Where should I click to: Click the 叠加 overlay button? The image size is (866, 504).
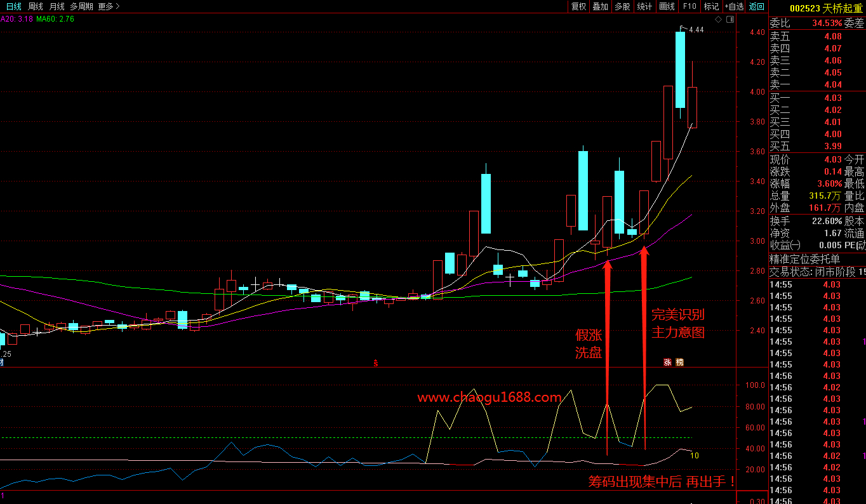[600, 6]
